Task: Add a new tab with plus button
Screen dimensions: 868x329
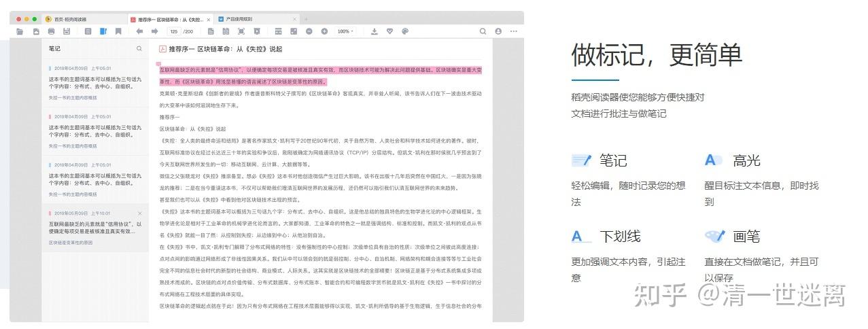Action: point(306,19)
